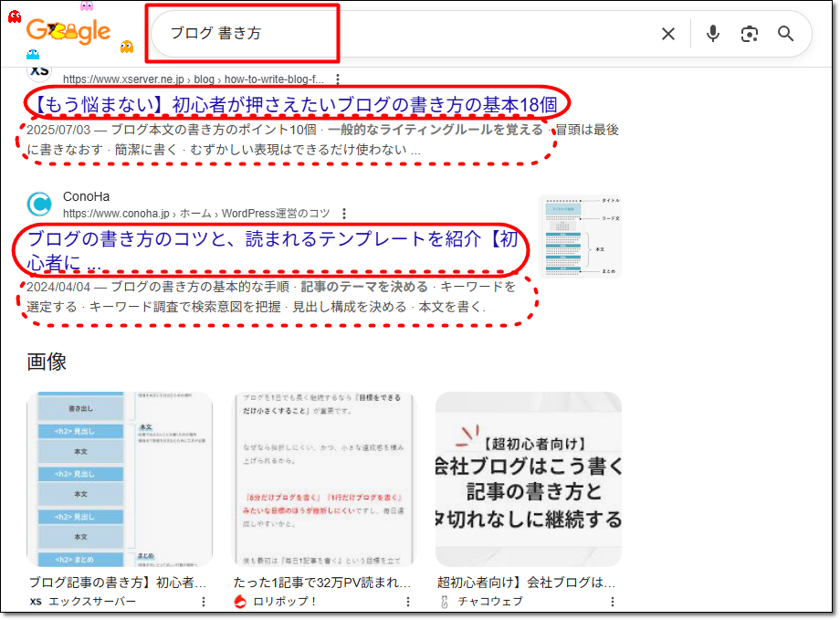
Task: View the ConoHa article template thumbnail
Action: pyautogui.click(x=581, y=235)
